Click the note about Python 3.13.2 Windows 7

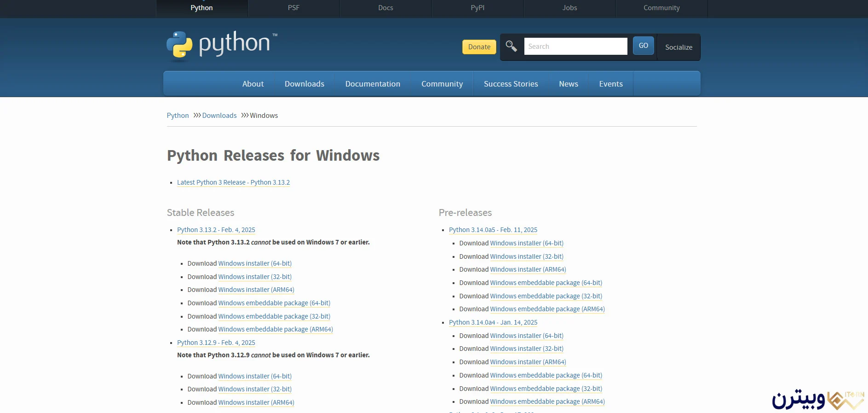pos(273,242)
